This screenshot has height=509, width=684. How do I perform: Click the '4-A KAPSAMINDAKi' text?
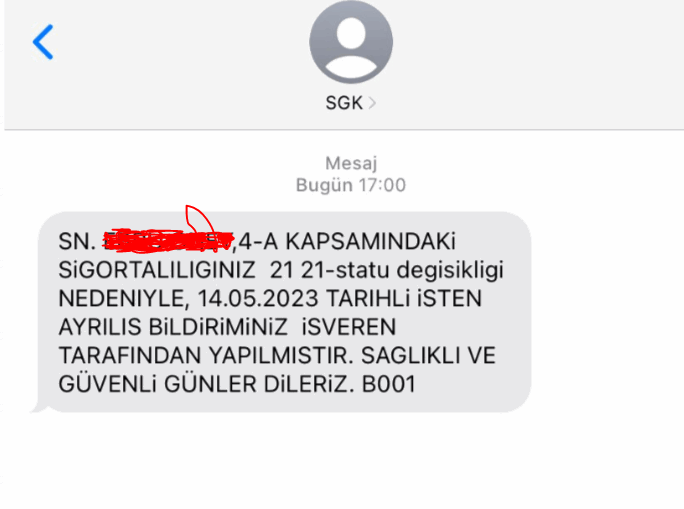(x=347, y=242)
